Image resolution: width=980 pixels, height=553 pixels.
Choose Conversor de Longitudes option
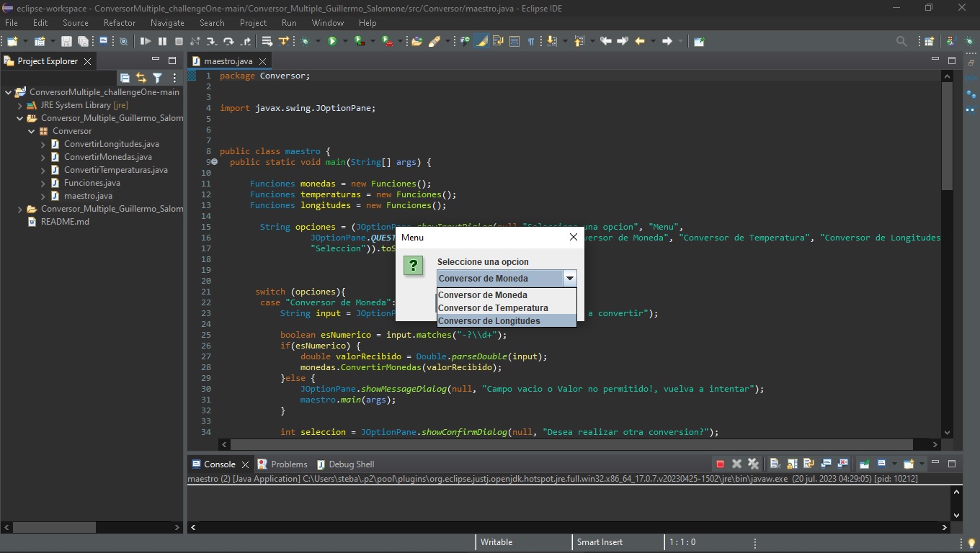(x=489, y=321)
